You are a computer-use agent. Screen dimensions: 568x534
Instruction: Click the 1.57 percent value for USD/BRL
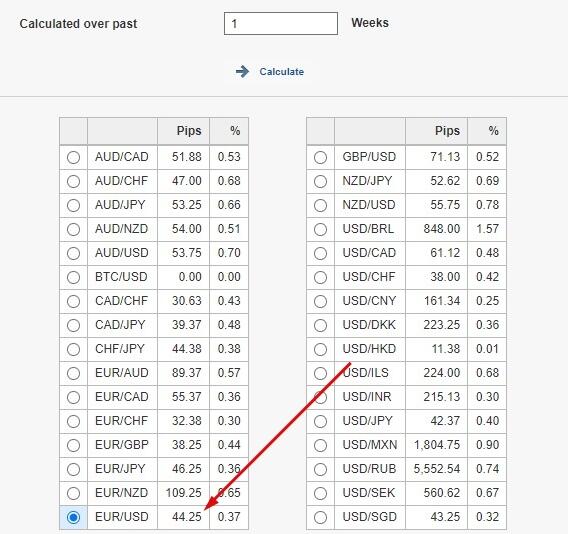pyautogui.click(x=487, y=229)
